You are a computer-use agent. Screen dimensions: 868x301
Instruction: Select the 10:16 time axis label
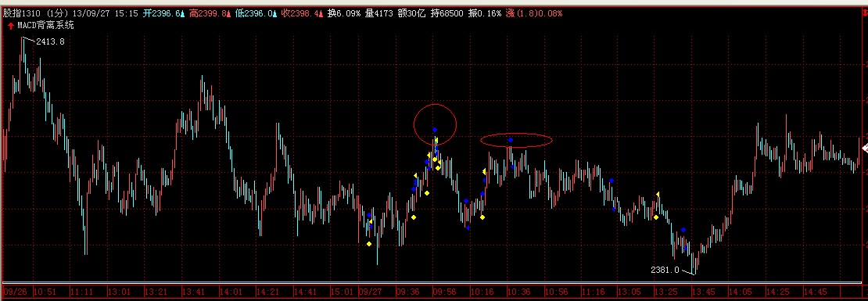[x=482, y=291]
